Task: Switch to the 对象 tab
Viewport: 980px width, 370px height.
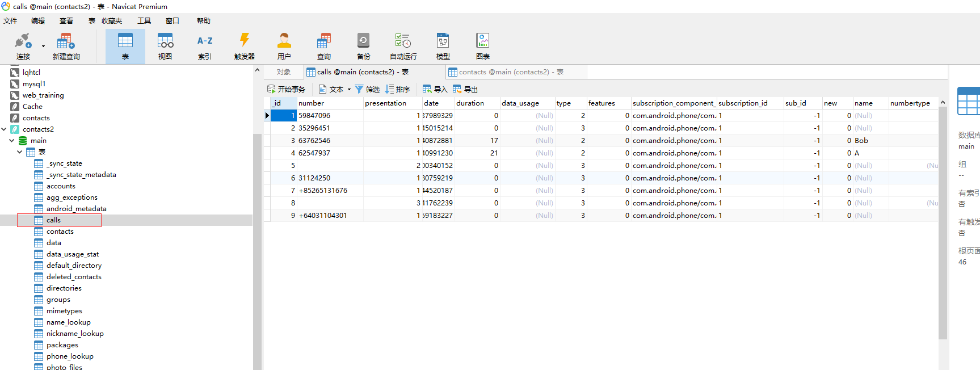Action: coord(284,72)
